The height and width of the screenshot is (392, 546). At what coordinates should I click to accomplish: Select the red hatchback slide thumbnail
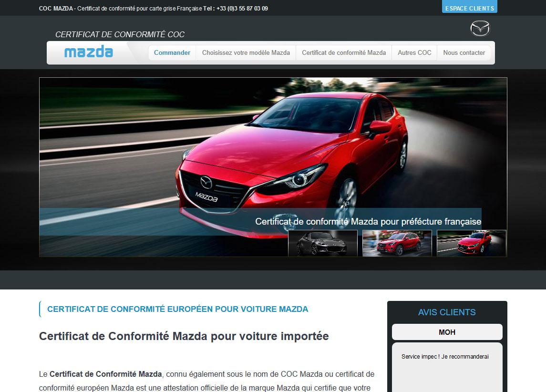tap(472, 243)
